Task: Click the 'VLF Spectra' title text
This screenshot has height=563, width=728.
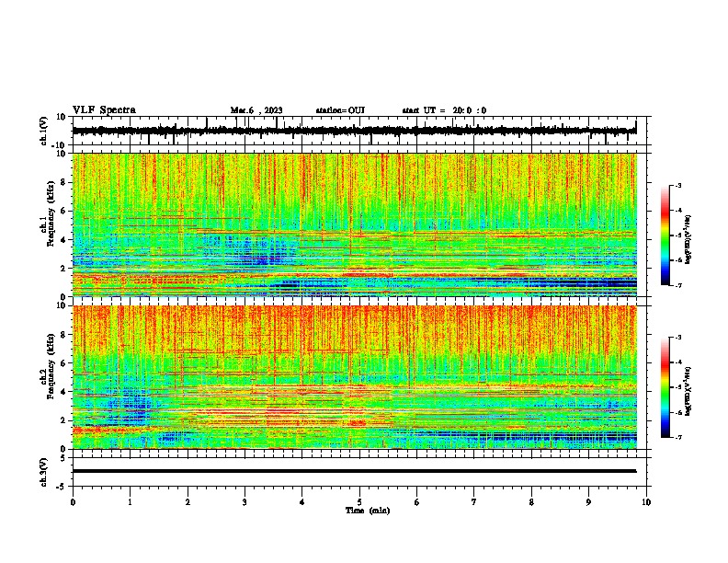Action: 104,110
